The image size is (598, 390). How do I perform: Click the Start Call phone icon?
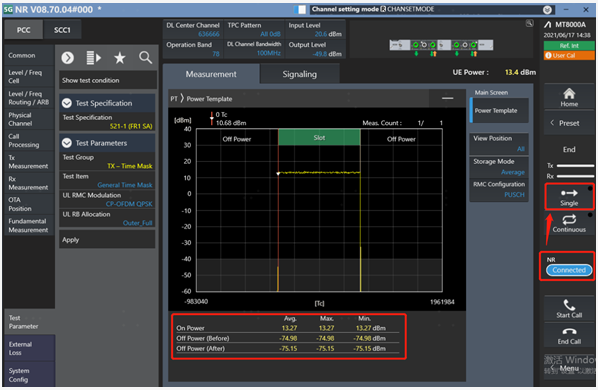click(x=569, y=305)
